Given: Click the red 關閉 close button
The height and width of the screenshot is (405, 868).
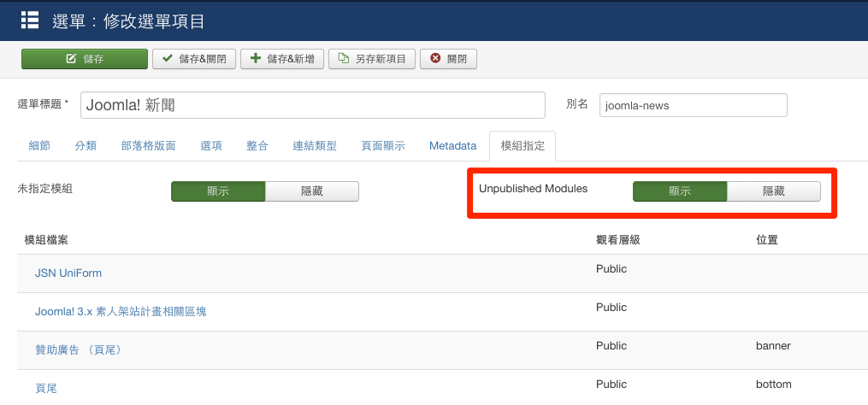Looking at the screenshot, I should [448, 59].
